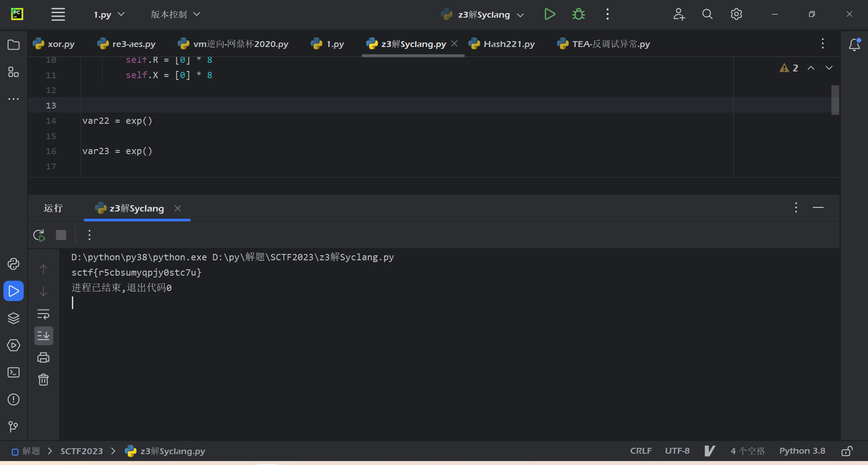Open run tool window options menu
868x465 pixels.
(796, 208)
